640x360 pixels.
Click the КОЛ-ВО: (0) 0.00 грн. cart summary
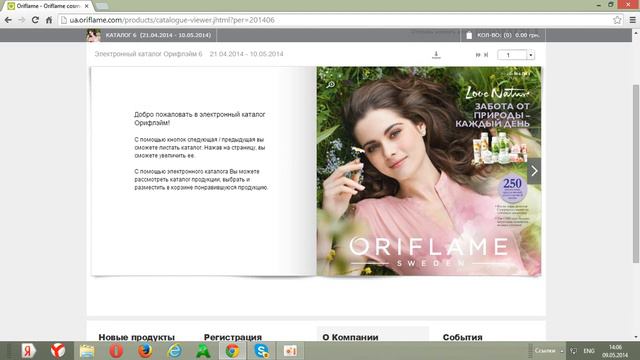pos(508,35)
